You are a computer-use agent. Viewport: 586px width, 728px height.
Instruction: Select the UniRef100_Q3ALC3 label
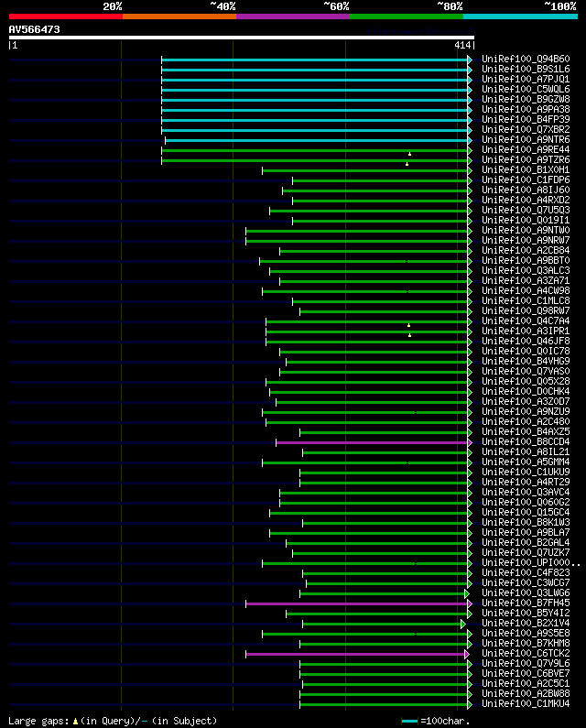pos(526,271)
